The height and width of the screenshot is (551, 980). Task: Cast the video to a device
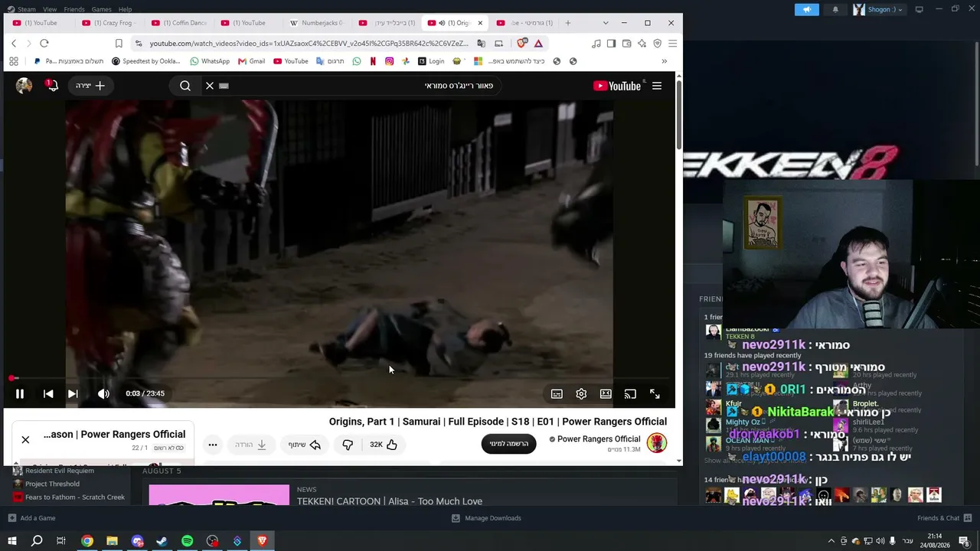[630, 394]
